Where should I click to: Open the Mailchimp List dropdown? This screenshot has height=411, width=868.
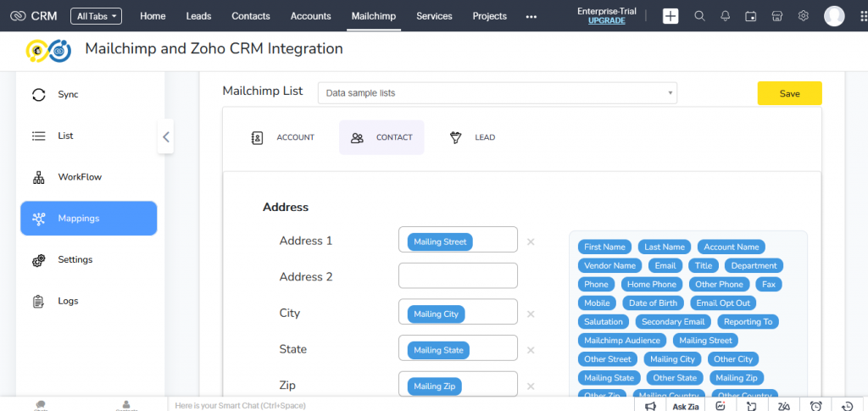point(497,93)
